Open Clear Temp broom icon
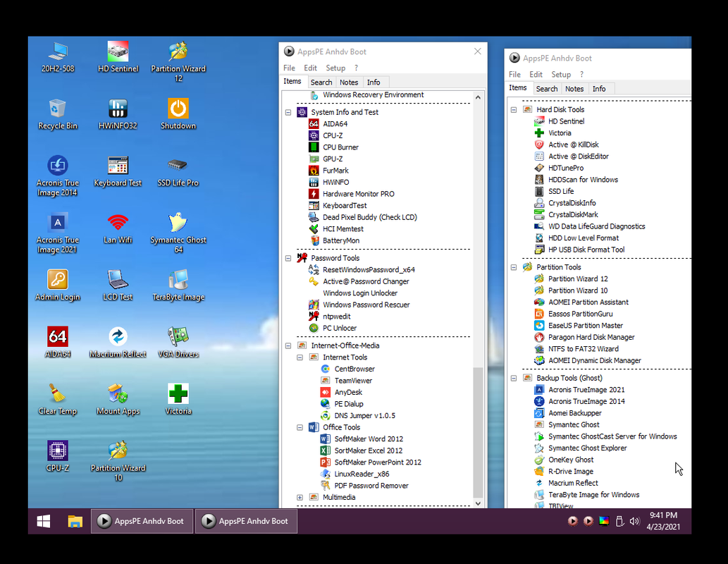 pyautogui.click(x=58, y=400)
